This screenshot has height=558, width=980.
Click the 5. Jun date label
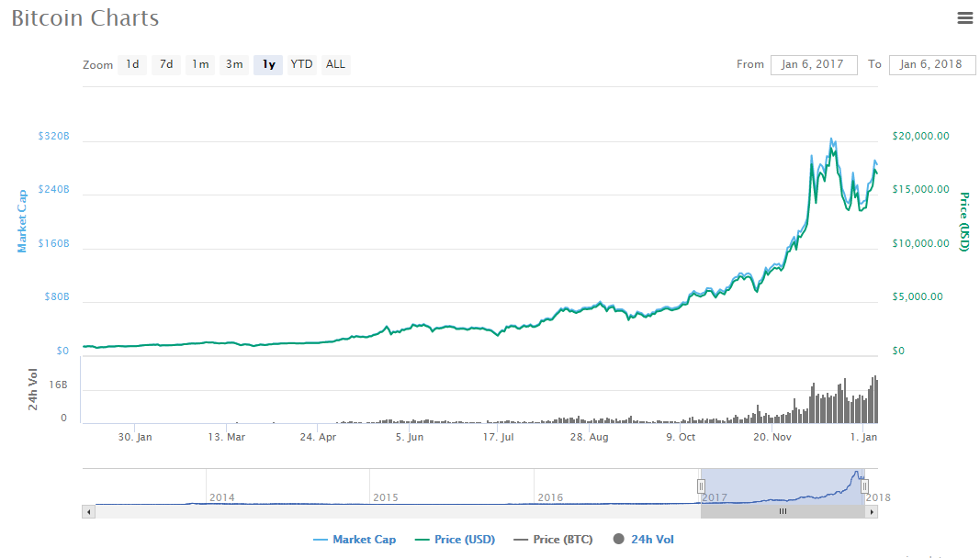[x=410, y=437]
